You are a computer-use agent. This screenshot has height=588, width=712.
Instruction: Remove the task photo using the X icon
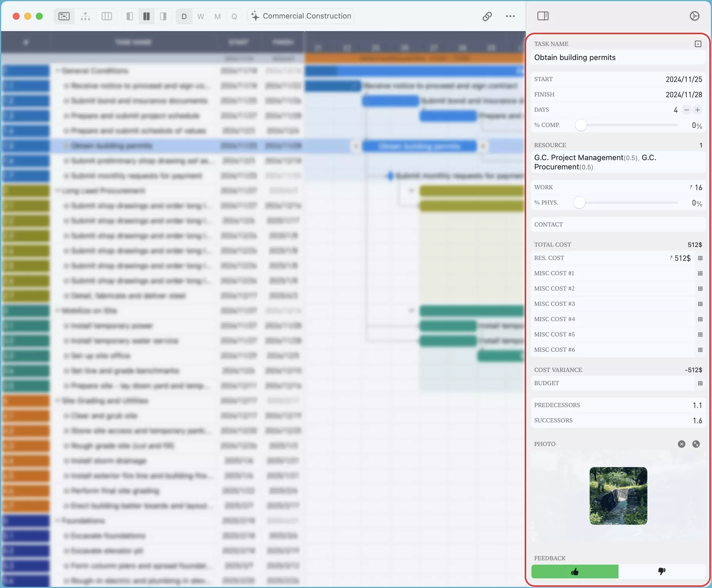click(x=681, y=444)
